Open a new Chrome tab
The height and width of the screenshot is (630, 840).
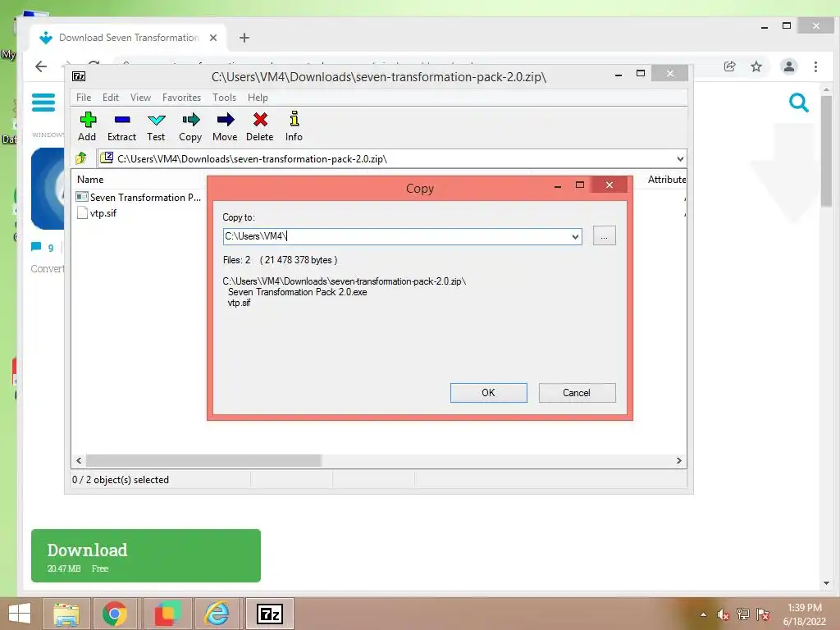244,38
